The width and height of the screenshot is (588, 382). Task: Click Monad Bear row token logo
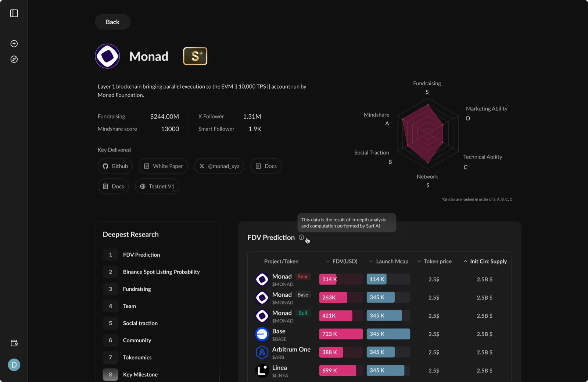pyautogui.click(x=262, y=279)
